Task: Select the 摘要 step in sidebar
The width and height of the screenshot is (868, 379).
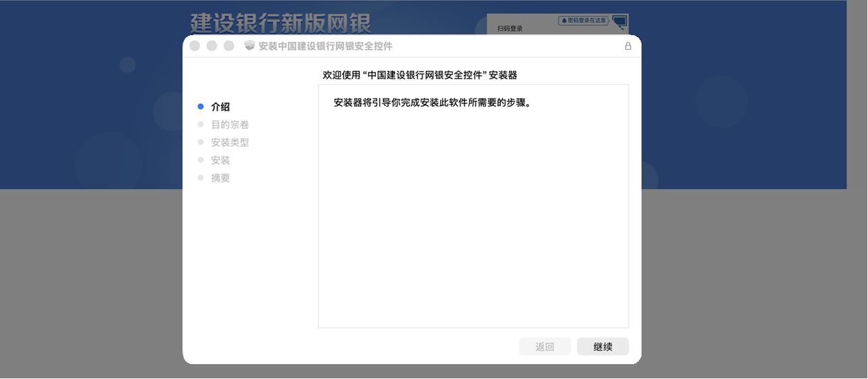Action: (220, 178)
